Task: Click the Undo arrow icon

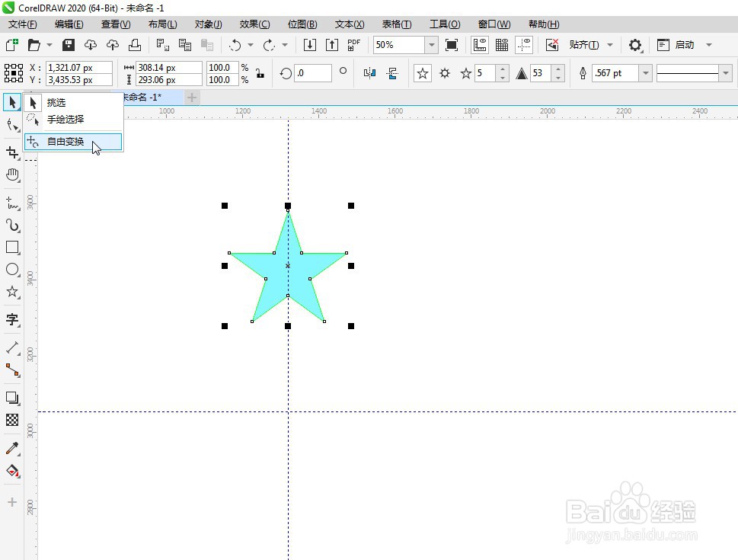Action: point(235,45)
